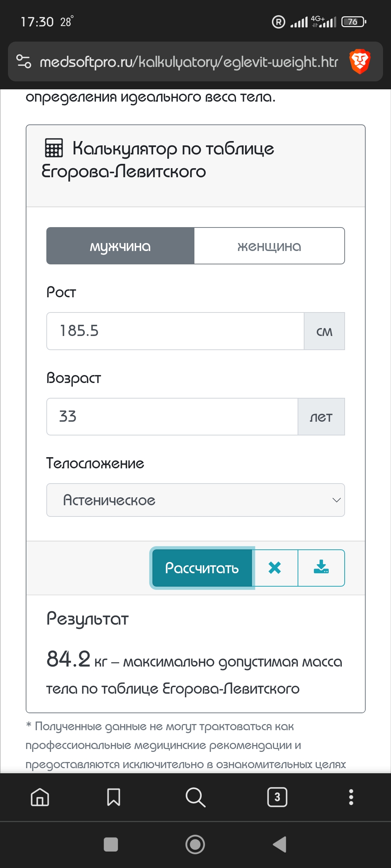391x868 pixels.
Task: Click the Возраст age input field
Action: [x=172, y=417]
